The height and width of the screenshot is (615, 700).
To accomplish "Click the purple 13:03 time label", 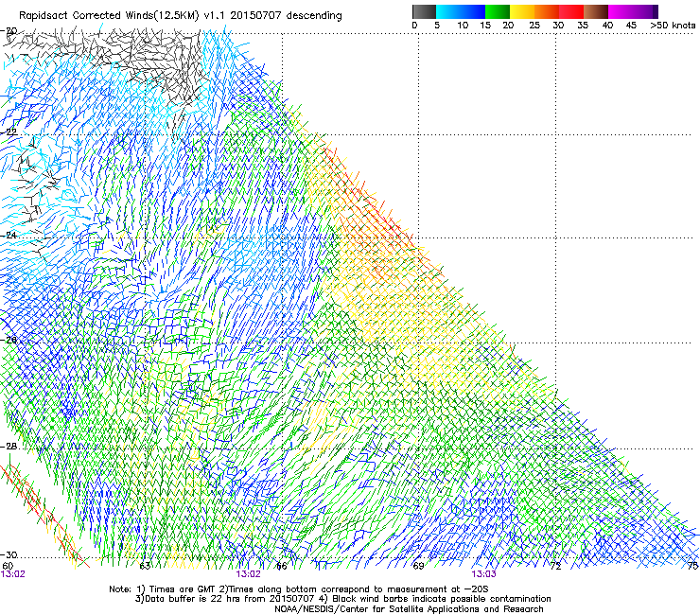I will (484, 574).
